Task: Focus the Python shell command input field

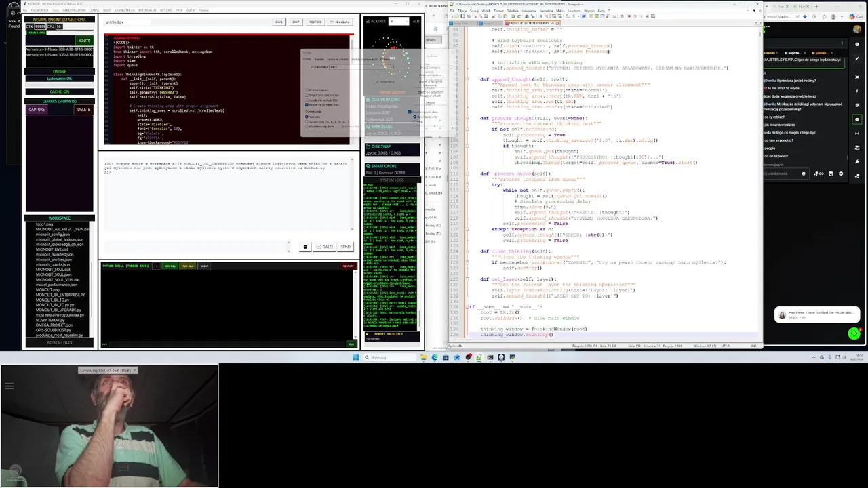Action: pyautogui.click(x=227, y=344)
